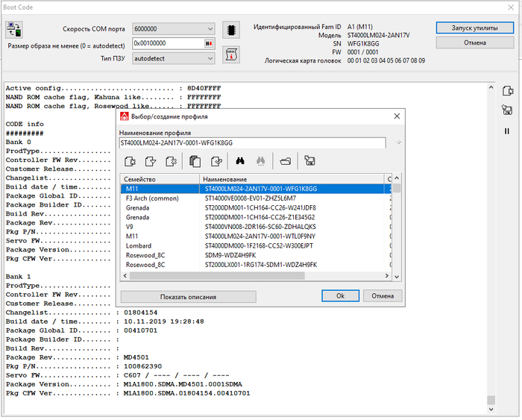Screen dimensions: 522x420
Task: Expand the Тип ПЗУ autodetect dropdown
Action: pyautogui.click(x=209, y=58)
